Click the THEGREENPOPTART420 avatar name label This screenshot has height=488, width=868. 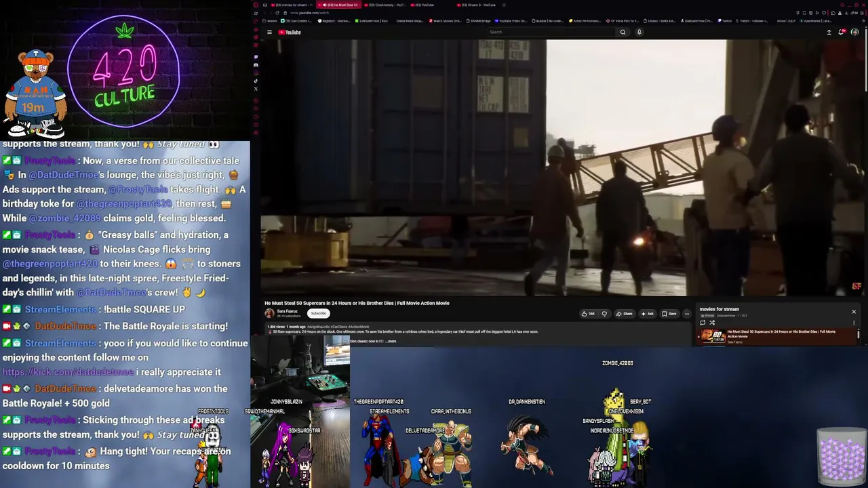(378, 402)
